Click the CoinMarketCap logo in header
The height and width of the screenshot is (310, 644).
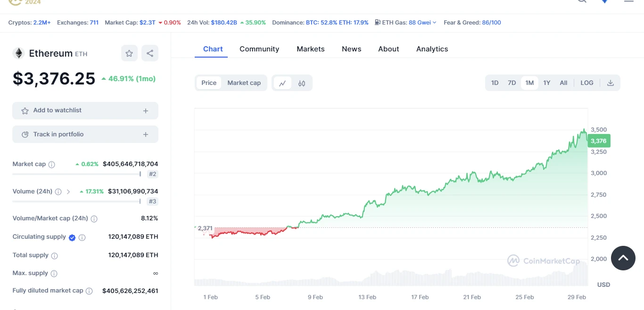click(x=25, y=2)
